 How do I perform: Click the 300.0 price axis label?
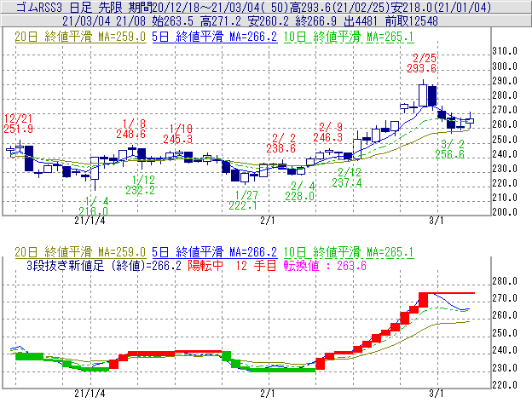505,66
